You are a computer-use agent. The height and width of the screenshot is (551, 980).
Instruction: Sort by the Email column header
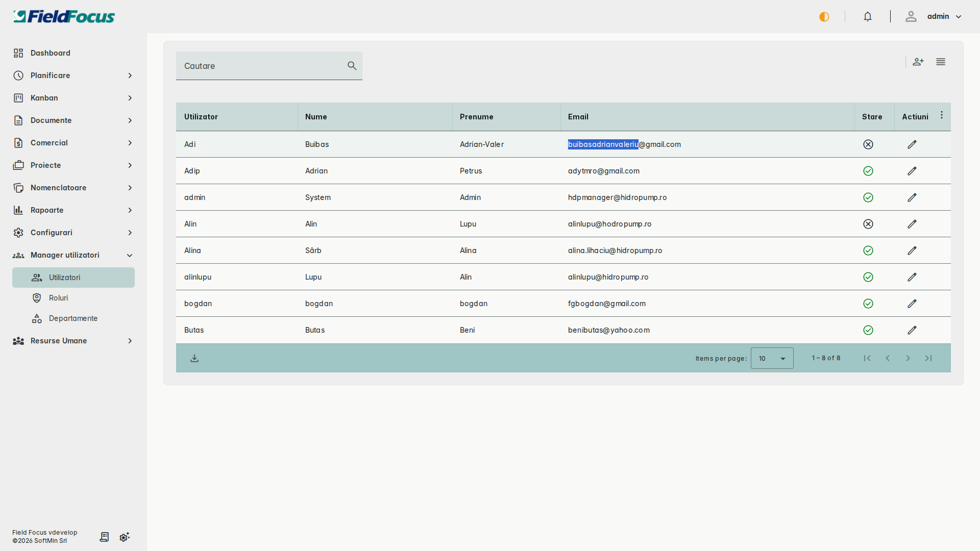tap(578, 117)
